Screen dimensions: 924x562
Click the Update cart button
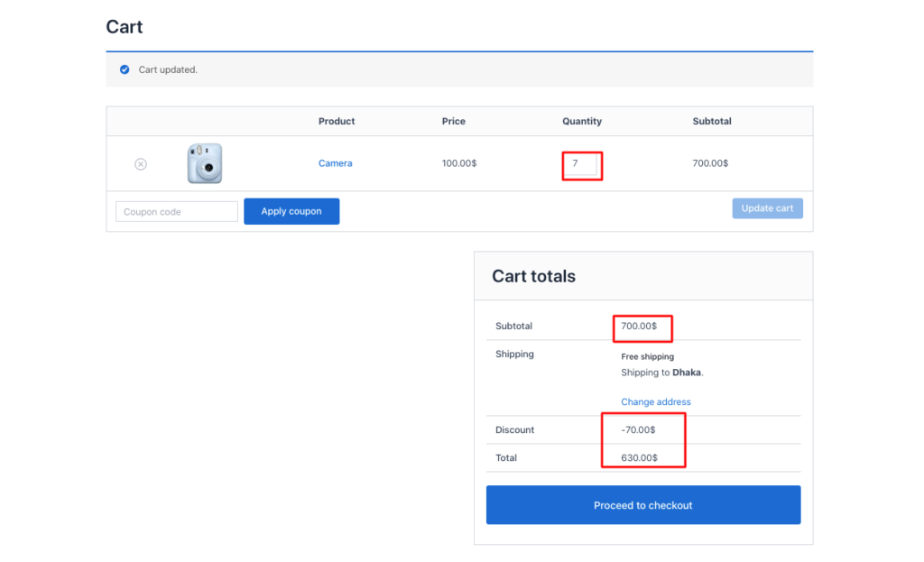767,207
